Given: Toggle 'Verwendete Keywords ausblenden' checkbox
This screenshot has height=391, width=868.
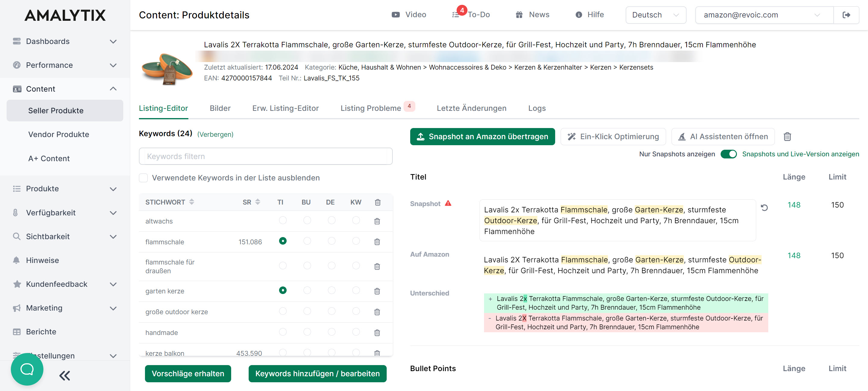Looking at the screenshot, I should 143,177.
